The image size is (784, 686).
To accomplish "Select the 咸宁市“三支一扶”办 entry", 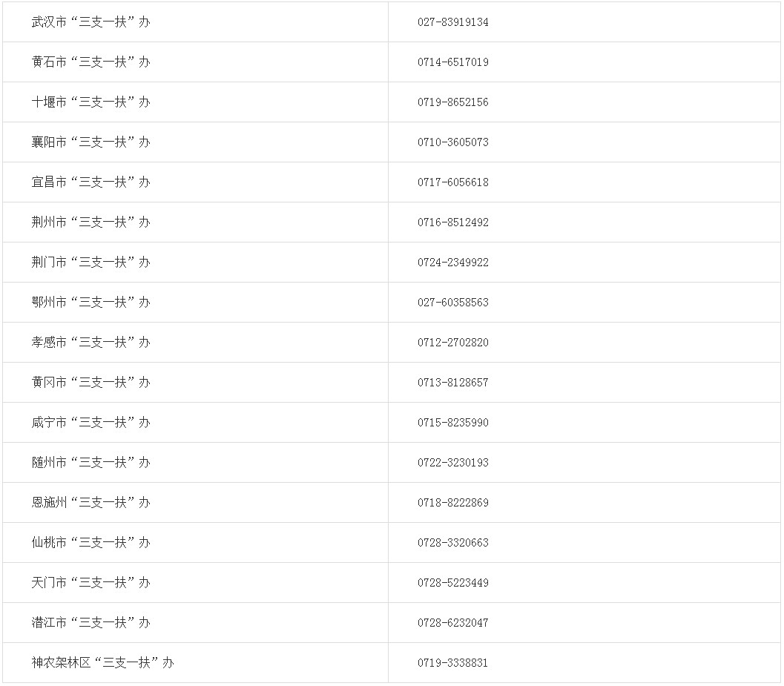I will pyautogui.click(x=90, y=423).
